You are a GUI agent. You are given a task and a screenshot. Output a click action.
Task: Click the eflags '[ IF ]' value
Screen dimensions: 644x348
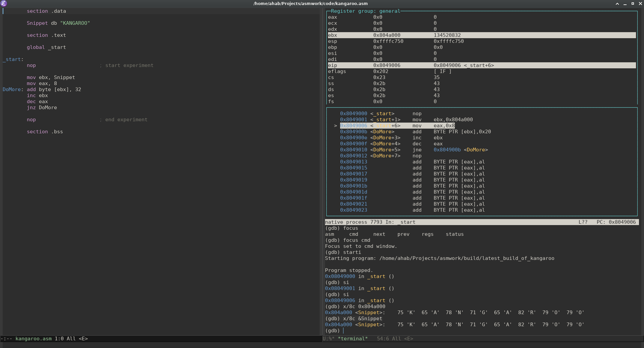pos(442,71)
